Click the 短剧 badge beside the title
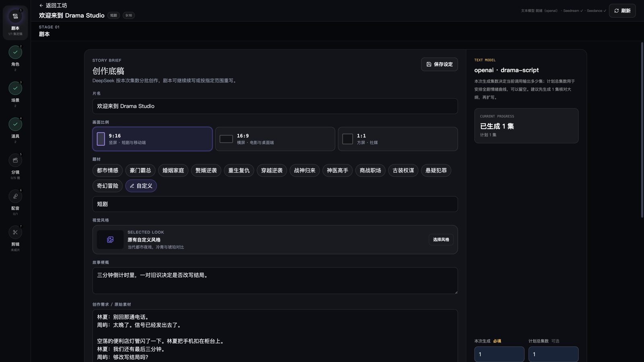Screen dimensions: 644x362 [x=114, y=16]
